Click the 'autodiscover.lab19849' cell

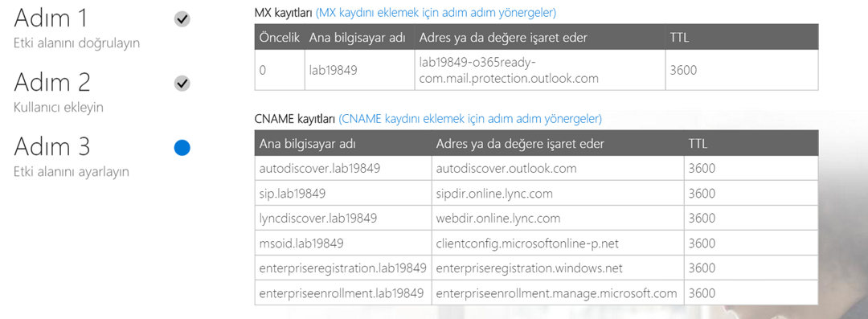[x=343, y=169]
